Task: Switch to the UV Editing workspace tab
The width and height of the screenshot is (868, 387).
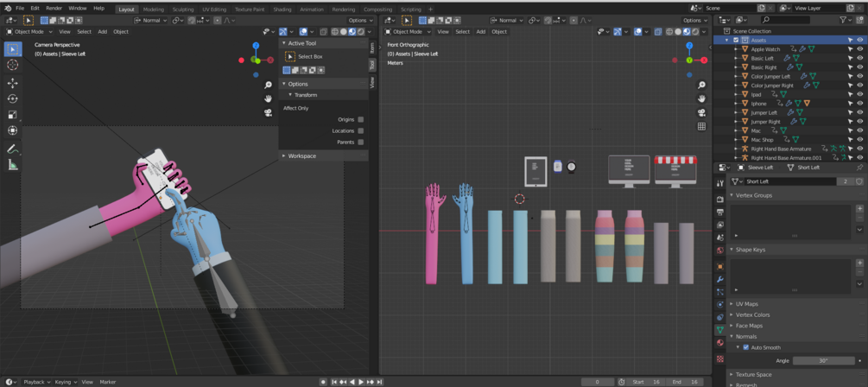Action: coord(214,10)
